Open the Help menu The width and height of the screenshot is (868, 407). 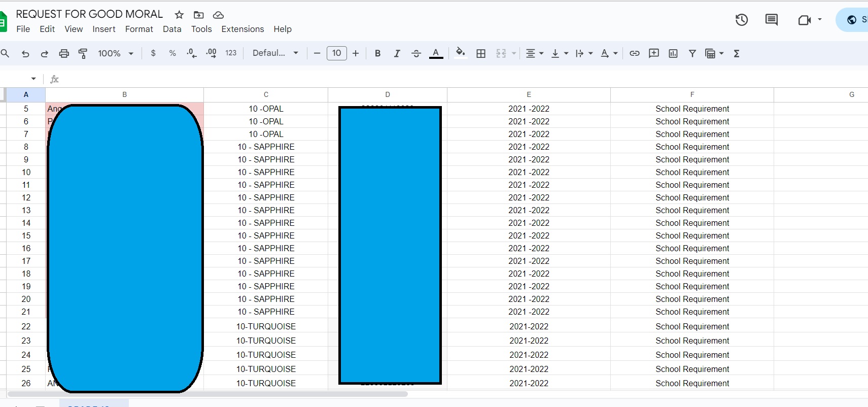(283, 29)
